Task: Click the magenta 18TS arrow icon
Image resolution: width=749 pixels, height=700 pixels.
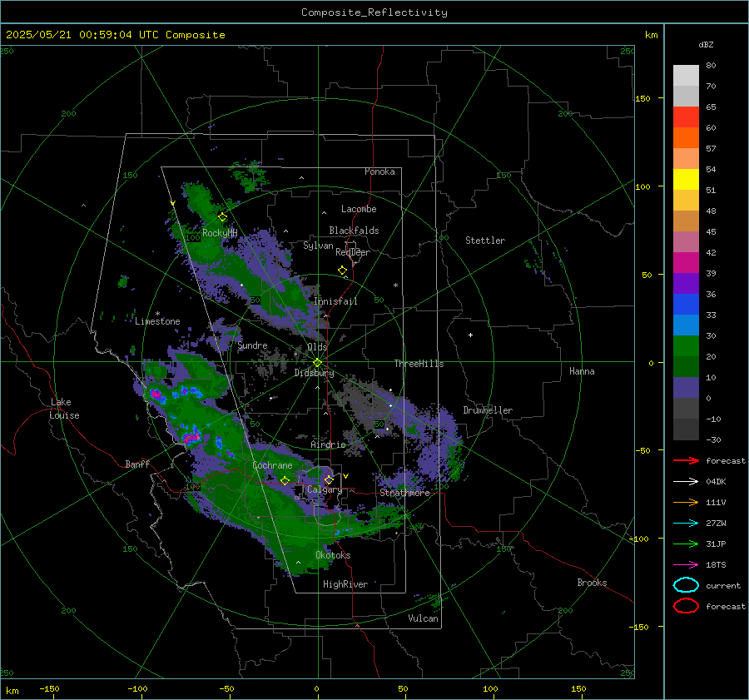Action: point(686,565)
